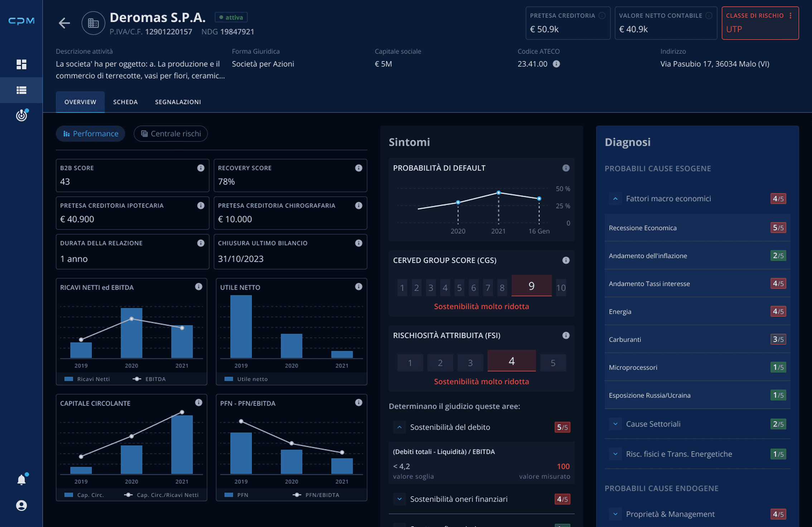Open Classe di Rischio three-dot menu
The height and width of the screenshot is (527, 812).
click(x=790, y=16)
